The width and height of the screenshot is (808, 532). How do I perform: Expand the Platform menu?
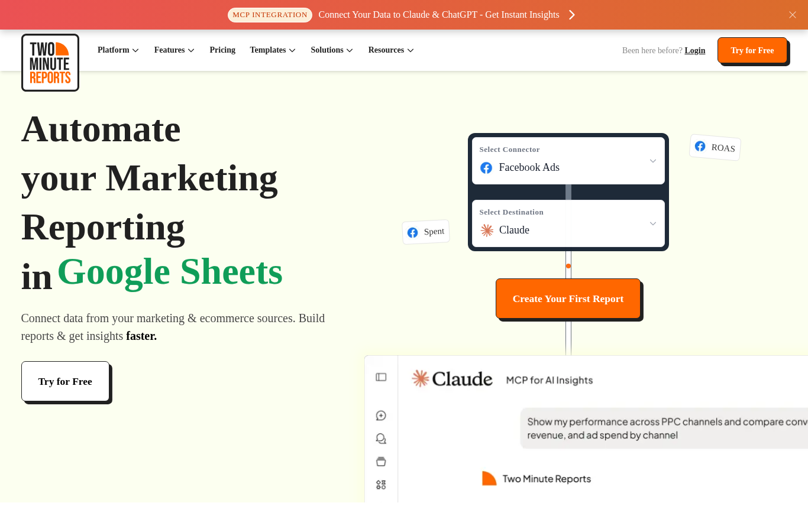pos(118,50)
